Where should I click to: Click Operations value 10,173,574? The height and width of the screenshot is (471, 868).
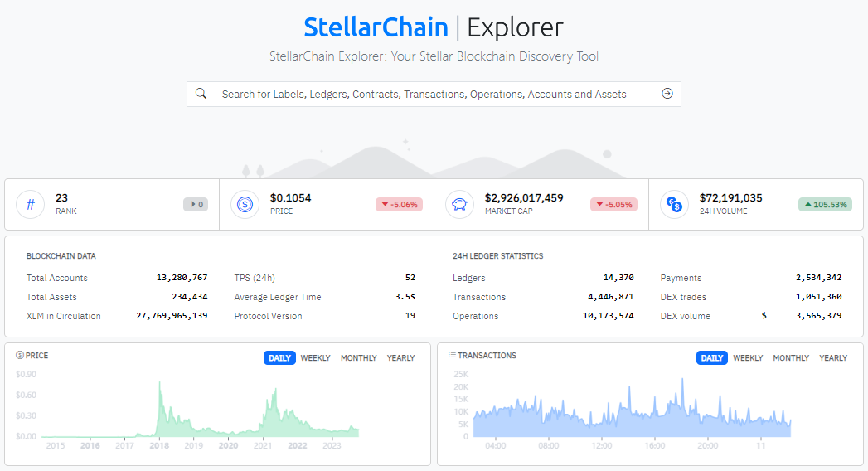(x=609, y=316)
